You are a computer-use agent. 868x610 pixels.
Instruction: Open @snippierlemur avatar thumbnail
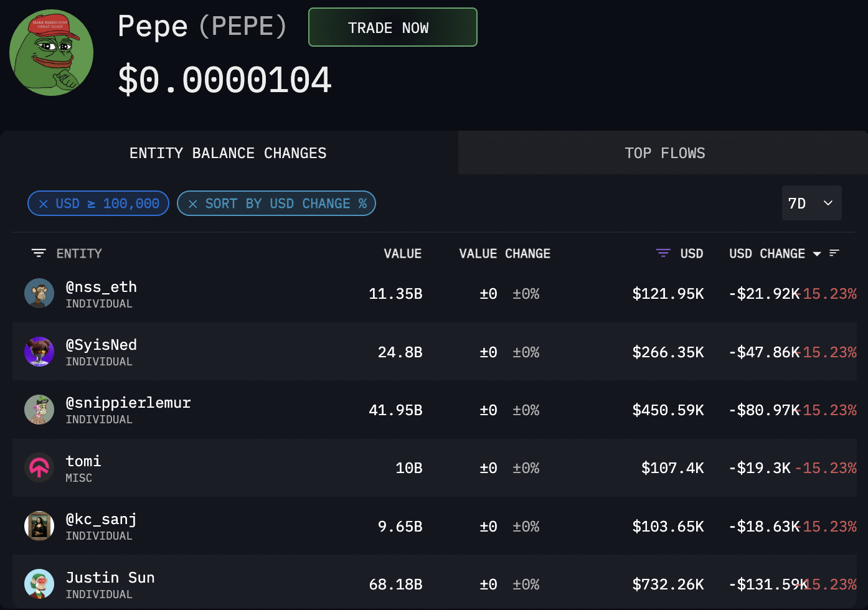(x=39, y=410)
